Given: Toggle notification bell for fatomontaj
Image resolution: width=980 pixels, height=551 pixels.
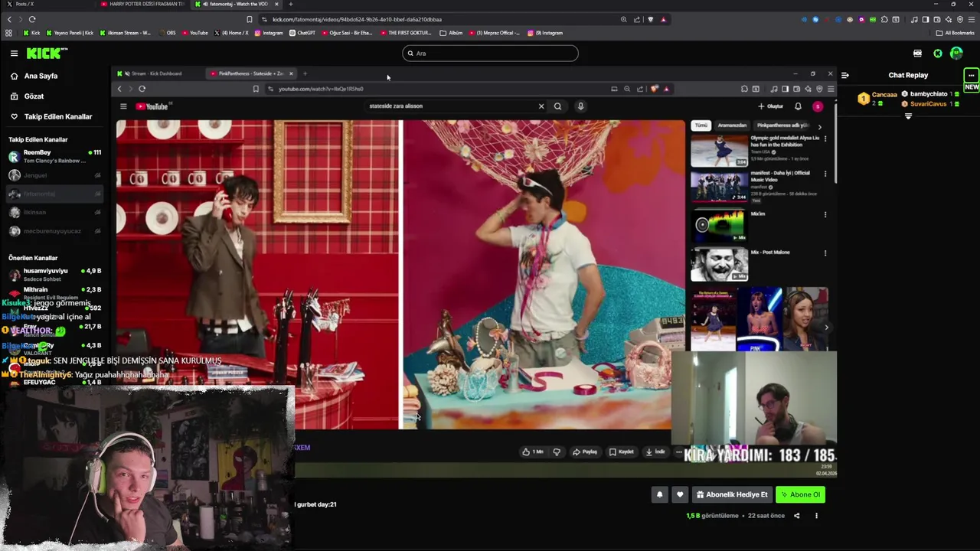Looking at the screenshot, I should click(659, 494).
